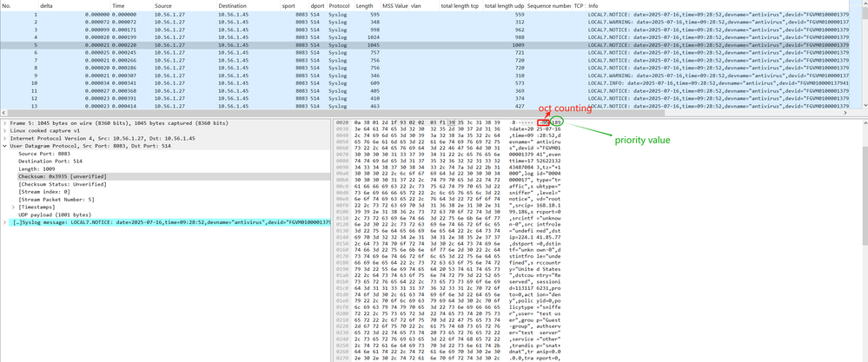
Task: Sort by the Destination column header
Action: click(x=248, y=5)
